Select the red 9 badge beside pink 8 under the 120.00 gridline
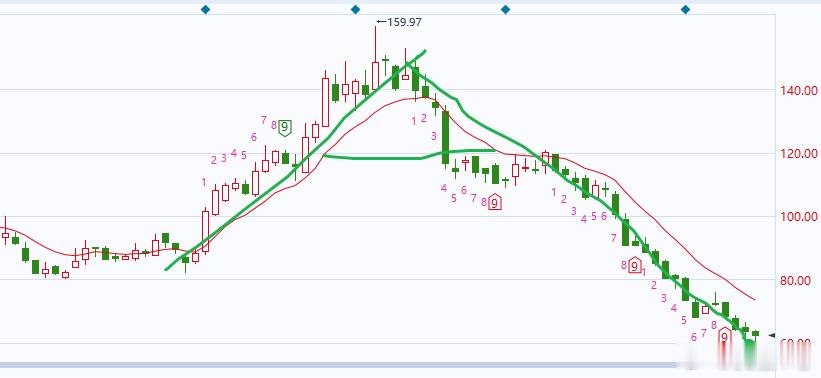821x378 pixels. (x=494, y=202)
